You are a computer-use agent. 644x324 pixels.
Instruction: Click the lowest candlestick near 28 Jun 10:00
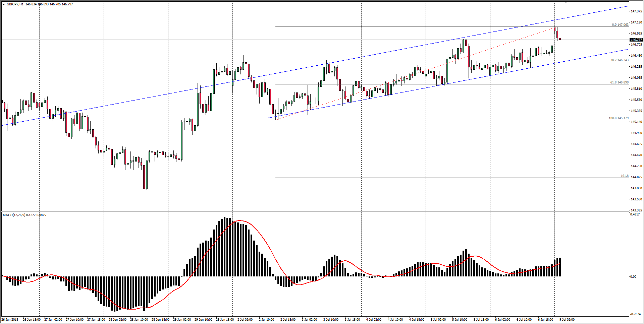(x=146, y=176)
